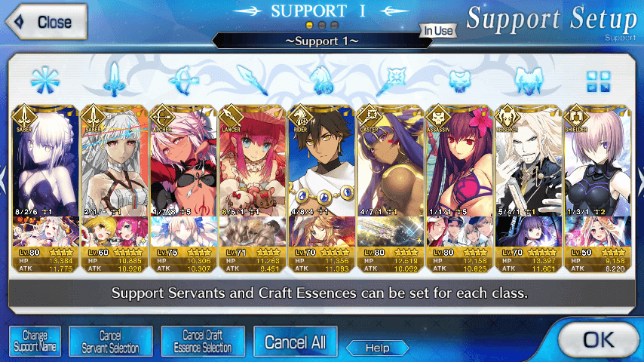Choose the level 80 Caster servant card
644x362 pixels.
click(x=391, y=189)
